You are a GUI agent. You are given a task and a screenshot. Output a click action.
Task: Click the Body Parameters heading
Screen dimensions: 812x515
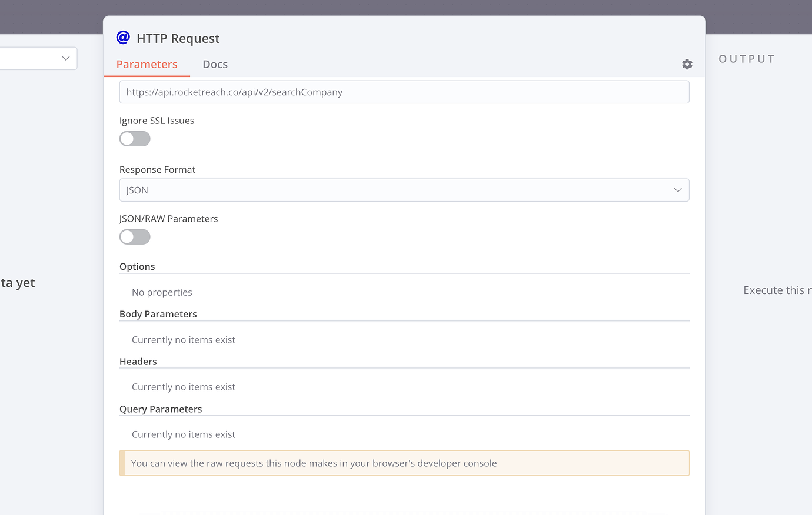click(x=158, y=313)
